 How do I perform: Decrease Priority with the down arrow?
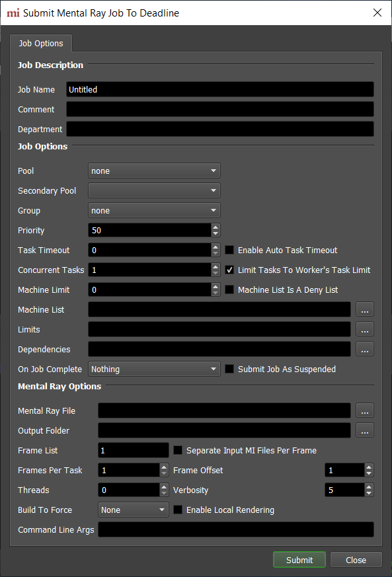click(216, 234)
